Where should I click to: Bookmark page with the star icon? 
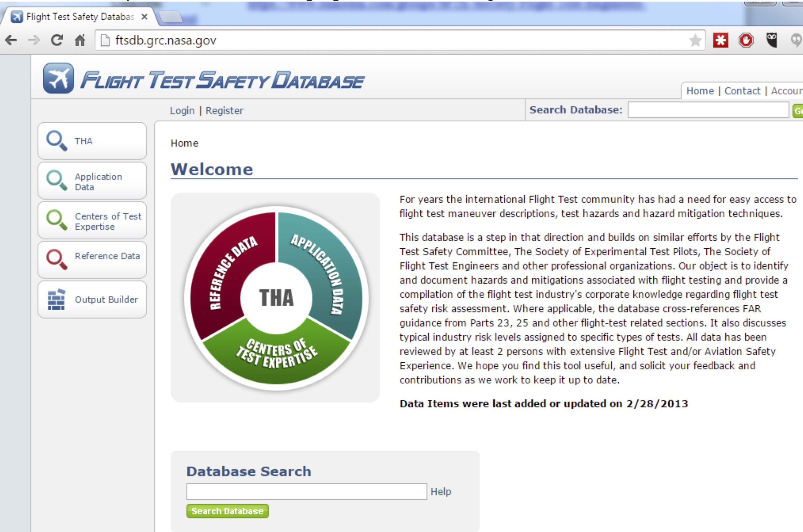point(695,40)
